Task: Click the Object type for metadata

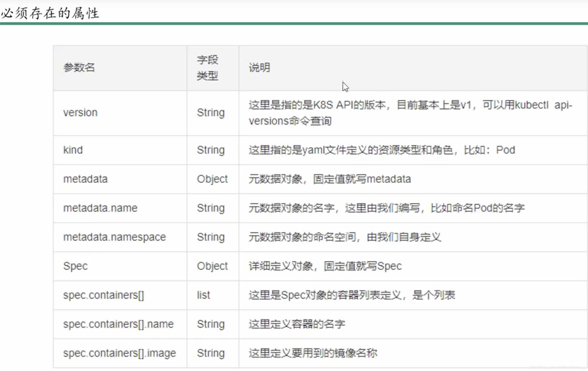Action: click(212, 179)
